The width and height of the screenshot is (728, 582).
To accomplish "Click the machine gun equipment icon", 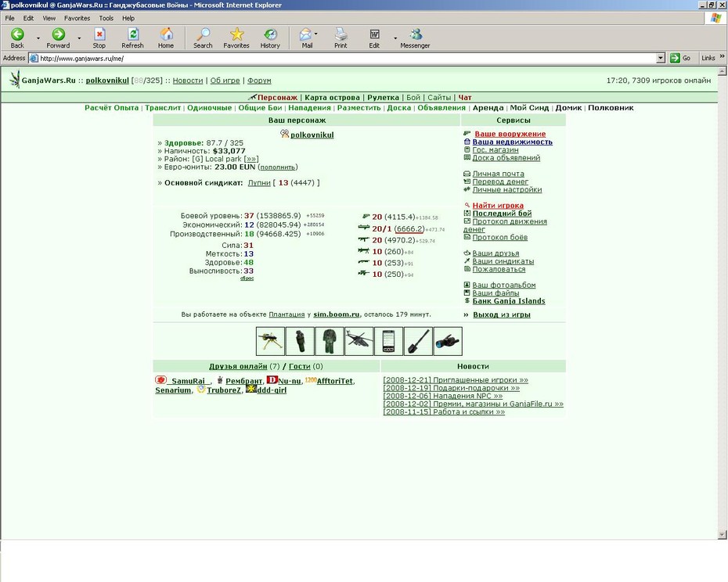I will [x=270, y=341].
